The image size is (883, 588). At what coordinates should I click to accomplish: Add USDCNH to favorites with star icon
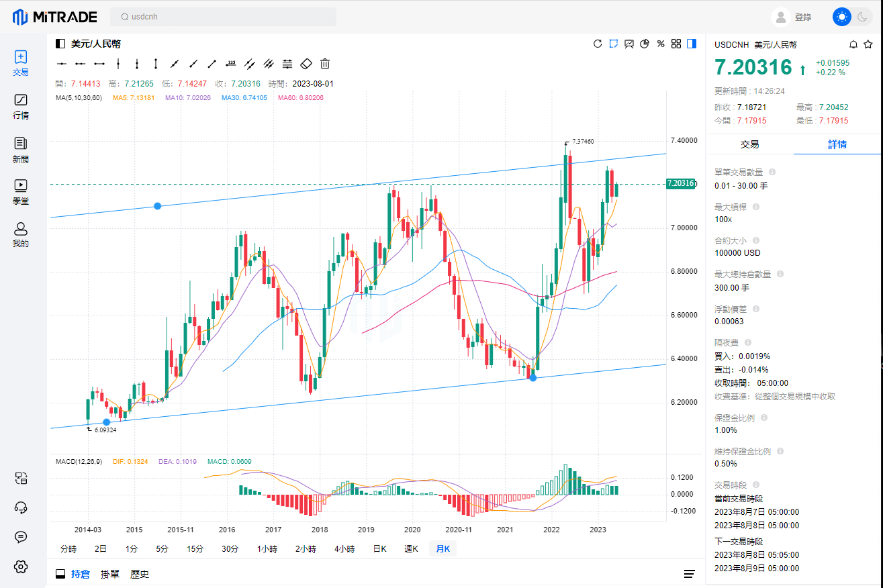[868, 44]
